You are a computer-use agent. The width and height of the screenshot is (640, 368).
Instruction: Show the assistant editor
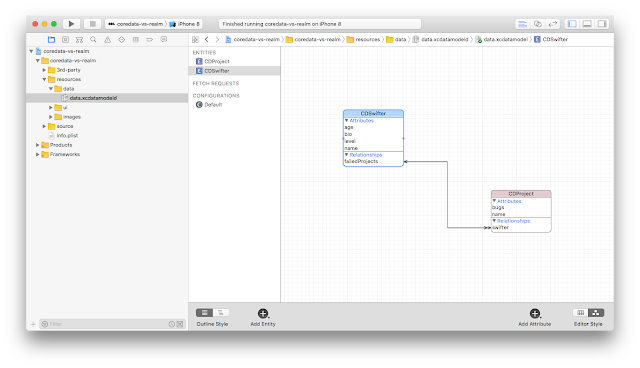[538, 24]
